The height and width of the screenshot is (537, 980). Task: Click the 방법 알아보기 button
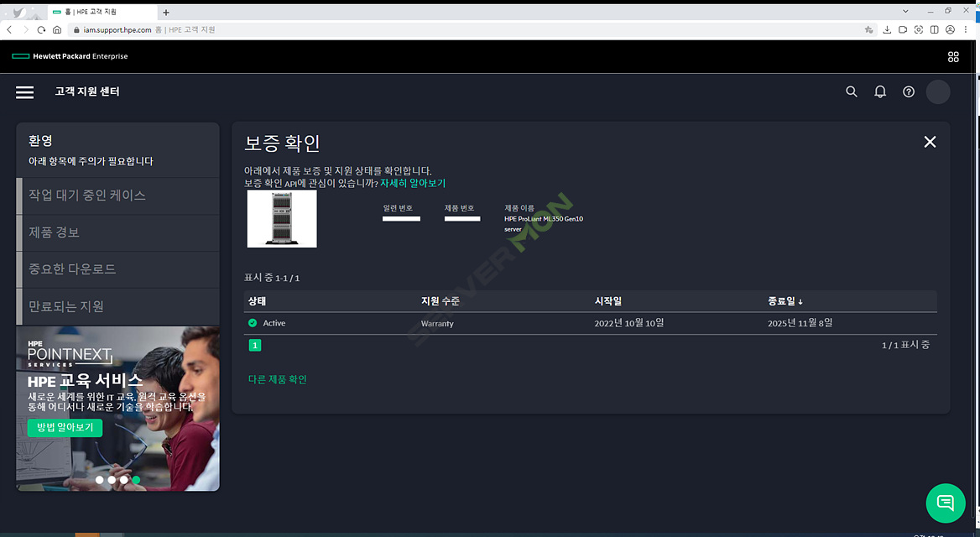coord(65,428)
